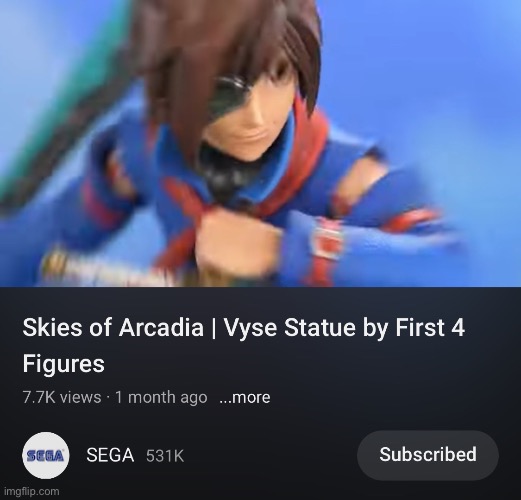
Task: Click the 531K subscriber count
Action: [x=165, y=456]
